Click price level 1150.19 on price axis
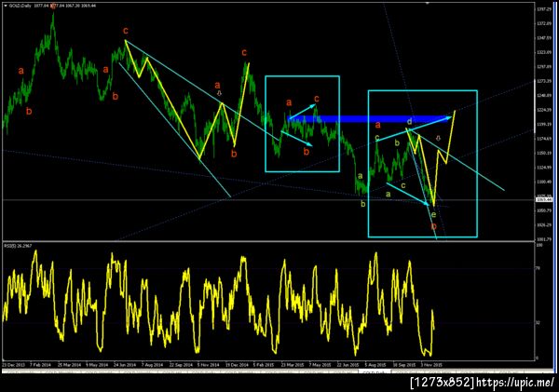Image resolution: width=559 pixels, height=392 pixels. (544, 154)
